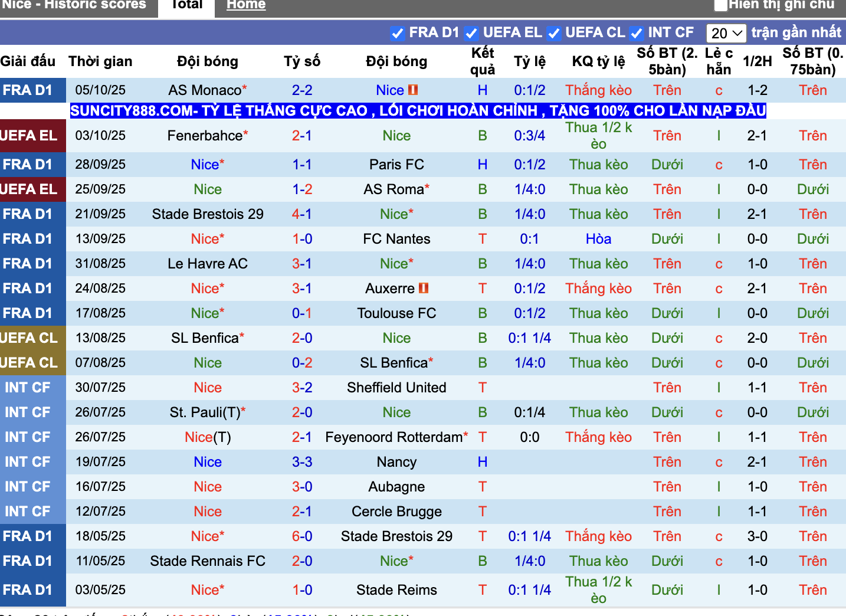Click Stade Reims team name
The width and height of the screenshot is (846, 616).
(x=396, y=590)
